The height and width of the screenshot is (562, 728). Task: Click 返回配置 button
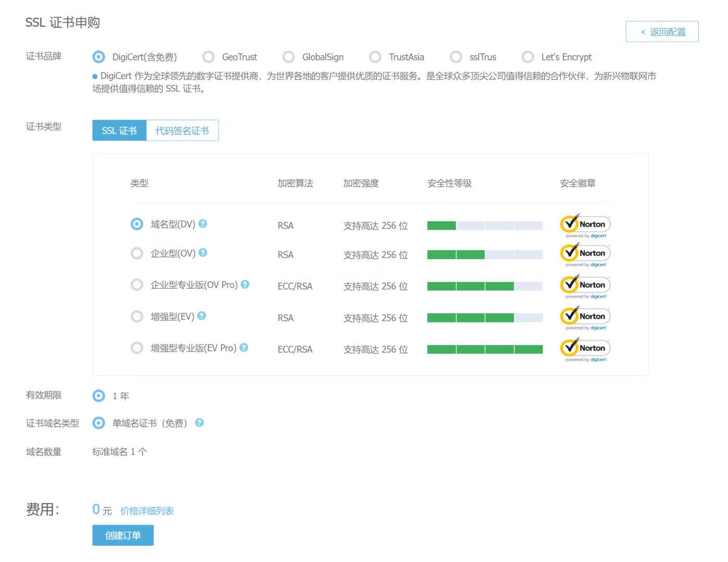662,32
